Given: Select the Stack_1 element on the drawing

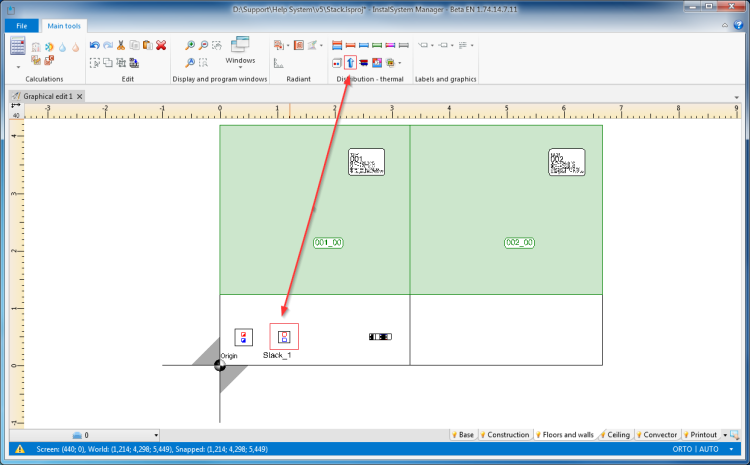Looking at the screenshot, I should (284, 337).
